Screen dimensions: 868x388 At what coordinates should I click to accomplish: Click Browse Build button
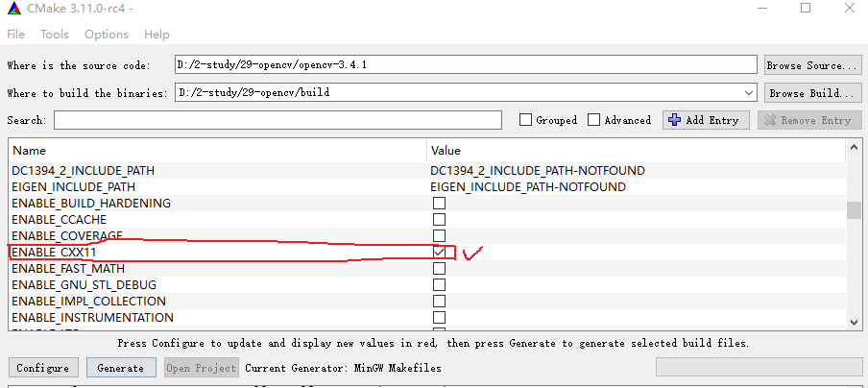[x=812, y=93]
